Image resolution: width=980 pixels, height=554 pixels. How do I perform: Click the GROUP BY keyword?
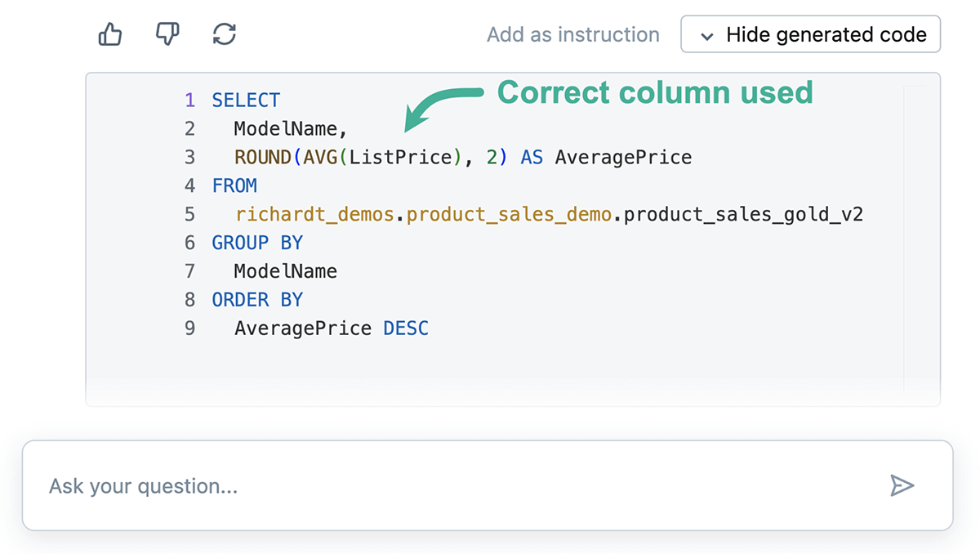pos(257,243)
